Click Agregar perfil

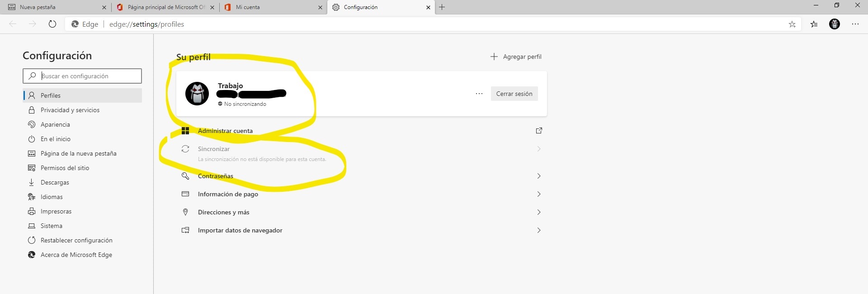pyautogui.click(x=516, y=57)
